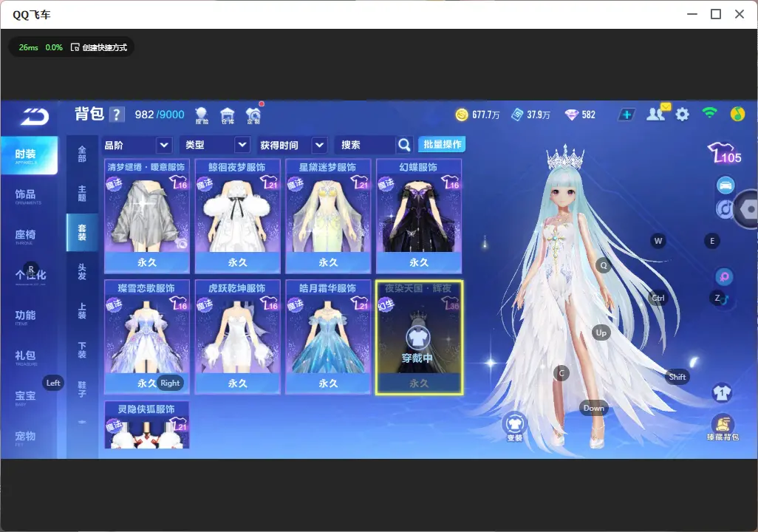Switch to the car view icon

point(725,185)
